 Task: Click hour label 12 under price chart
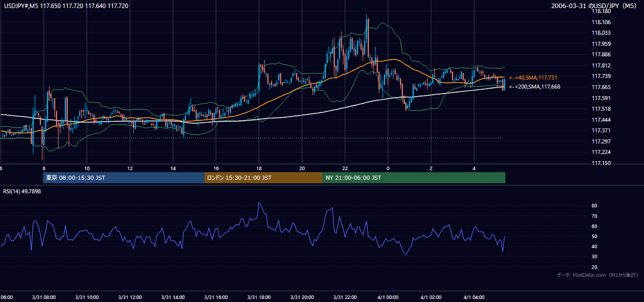130,168
